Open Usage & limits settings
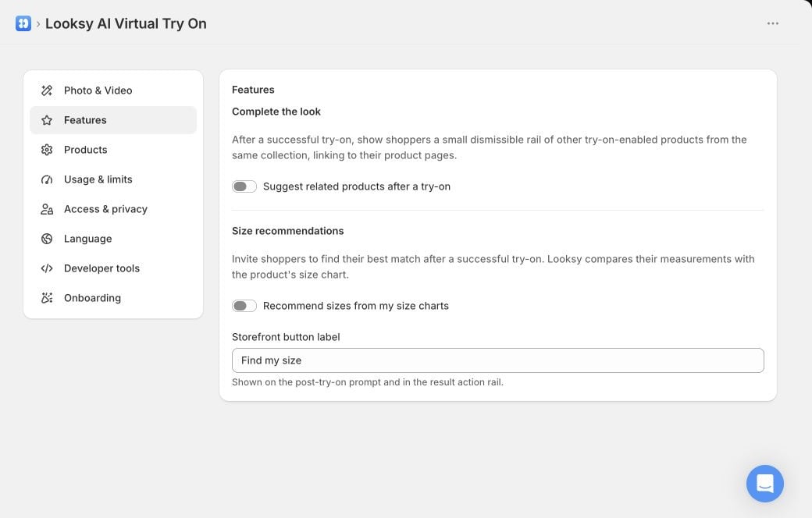 113,179
